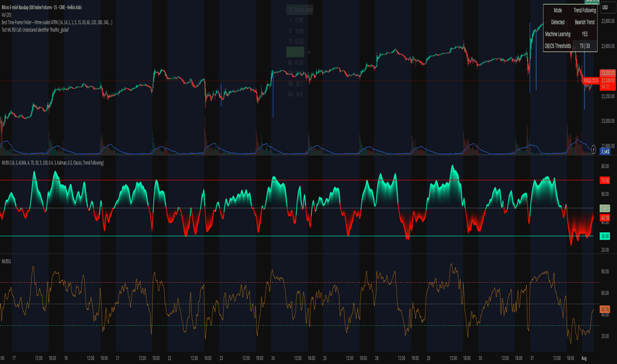Click the Trend Following mode cell
This screenshot has height=364, width=617.
pyautogui.click(x=585, y=10)
